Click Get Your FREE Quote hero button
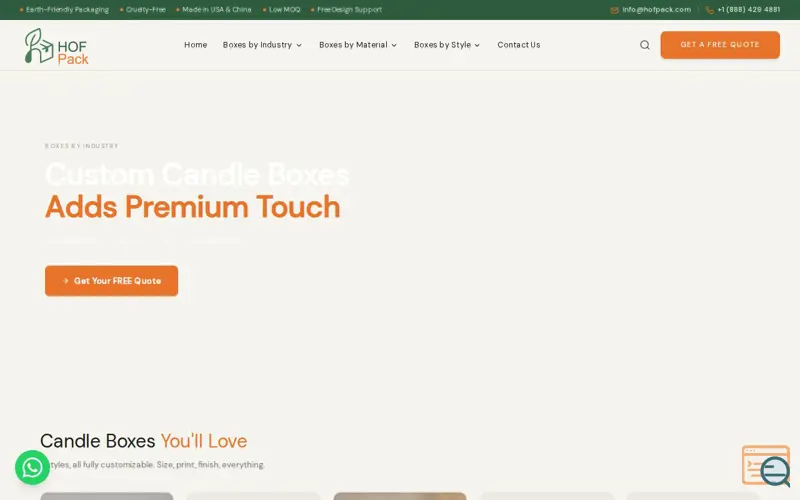800x500 pixels. pyautogui.click(x=111, y=281)
